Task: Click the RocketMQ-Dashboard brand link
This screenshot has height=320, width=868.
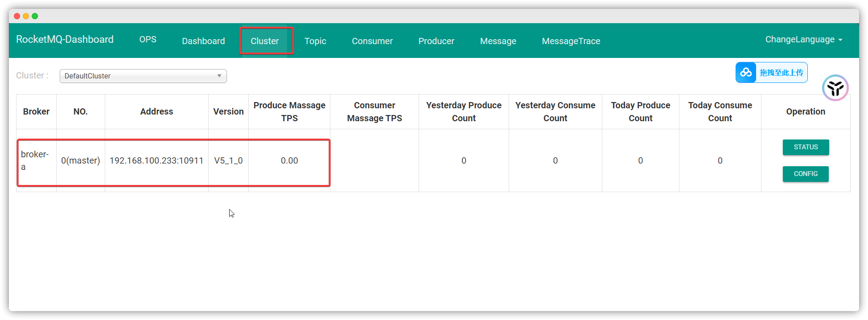Action: (x=65, y=40)
